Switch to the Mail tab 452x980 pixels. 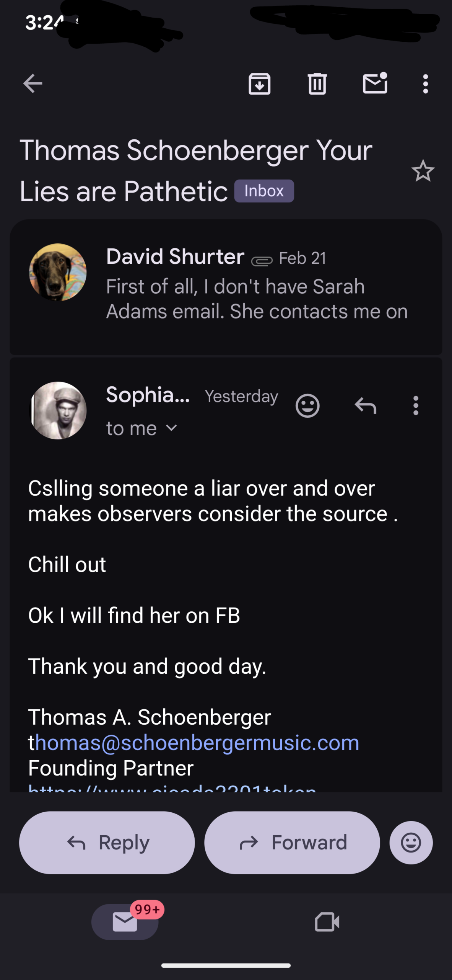pyautogui.click(x=125, y=921)
